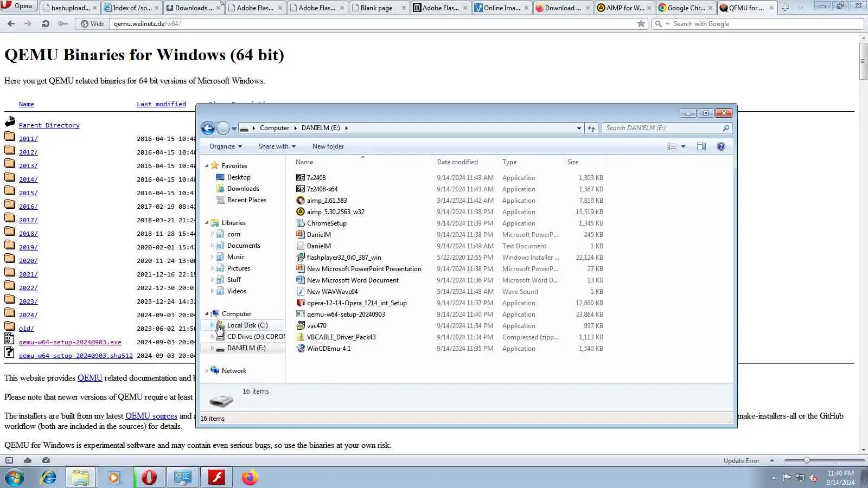
Task: Click the Windows Start orb
Action: point(15,478)
